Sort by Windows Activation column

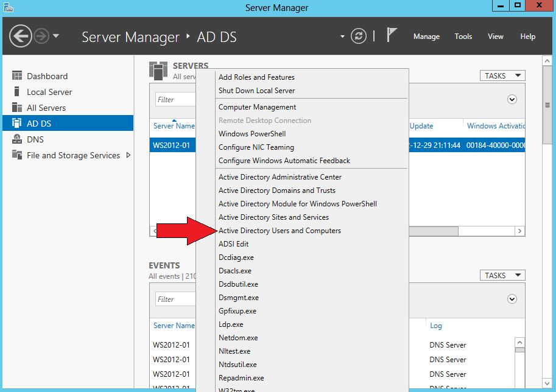(495, 126)
